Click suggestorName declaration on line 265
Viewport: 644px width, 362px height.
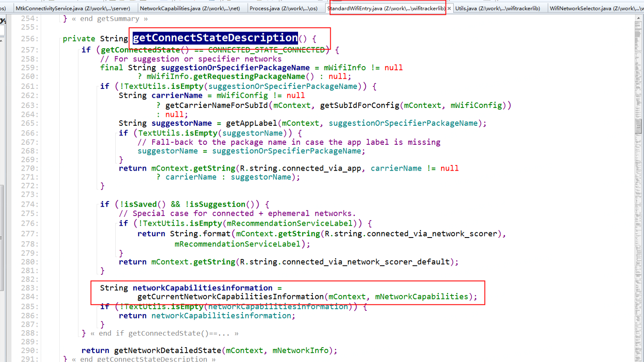click(x=181, y=123)
